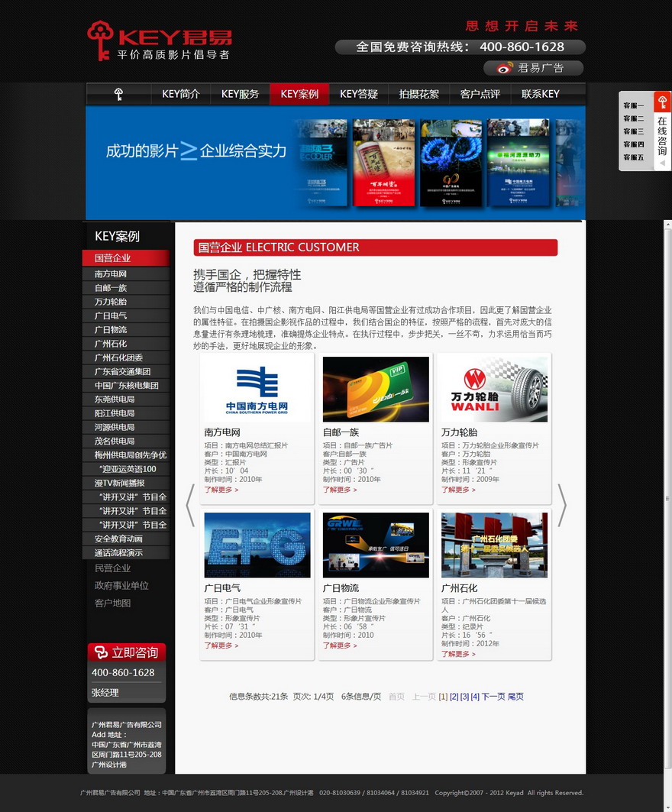Contact 客服五 in online chat widget

[x=634, y=157]
